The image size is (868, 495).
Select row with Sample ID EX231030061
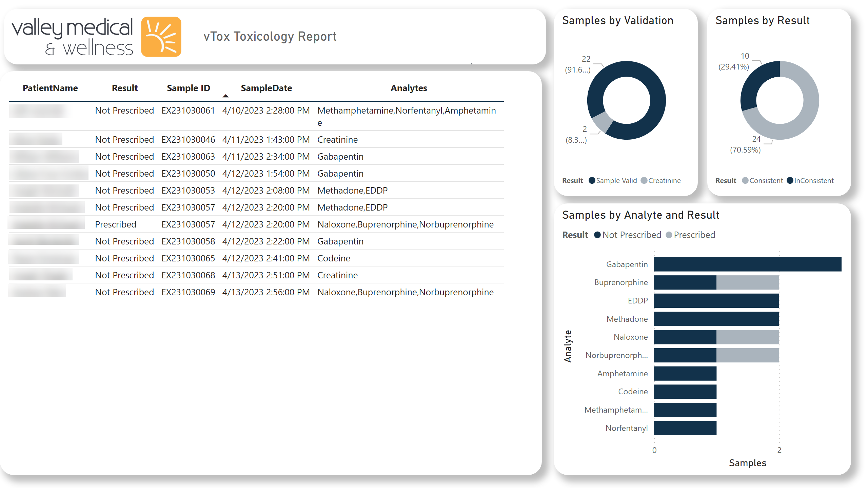pos(188,111)
